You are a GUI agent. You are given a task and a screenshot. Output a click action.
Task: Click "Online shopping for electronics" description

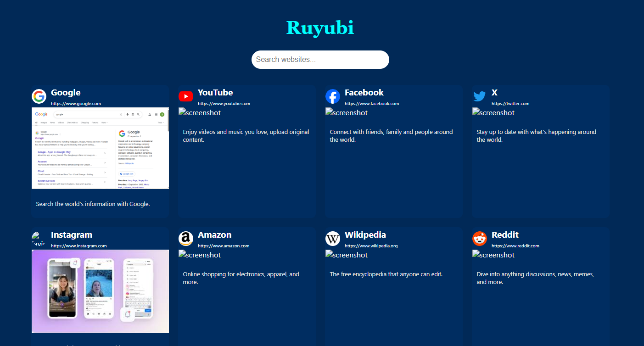coord(241,278)
